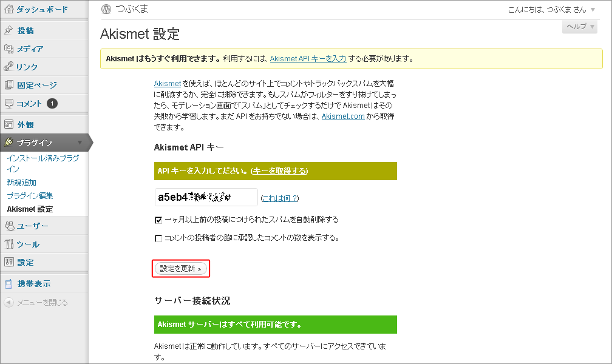Open the ユーザー menu
This screenshot has width=612, height=364.
(x=33, y=226)
